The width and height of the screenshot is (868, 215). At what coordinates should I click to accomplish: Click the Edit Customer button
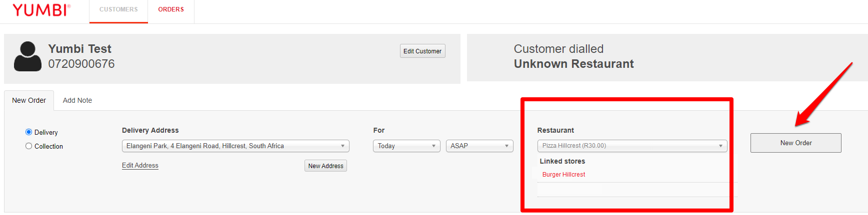(422, 51)
